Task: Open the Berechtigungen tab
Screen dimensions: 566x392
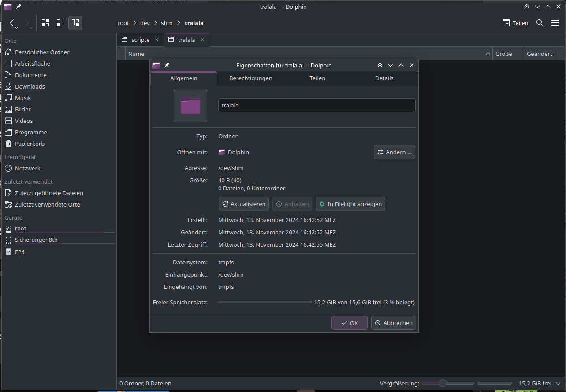Action: (251, 78)
